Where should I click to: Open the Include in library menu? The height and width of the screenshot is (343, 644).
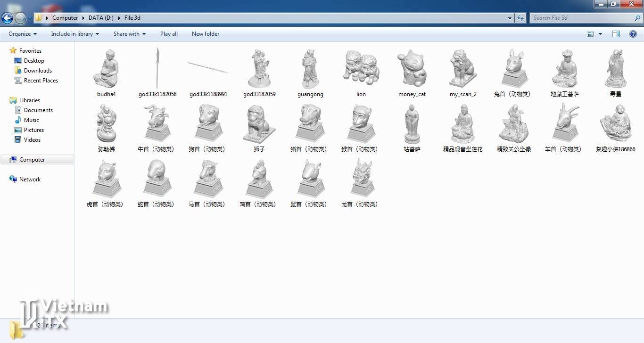click(x=74, y=34)
